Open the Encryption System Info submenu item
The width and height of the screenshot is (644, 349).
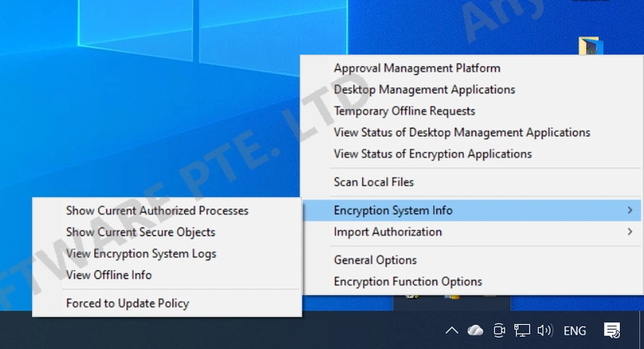(x=472, y=211)
